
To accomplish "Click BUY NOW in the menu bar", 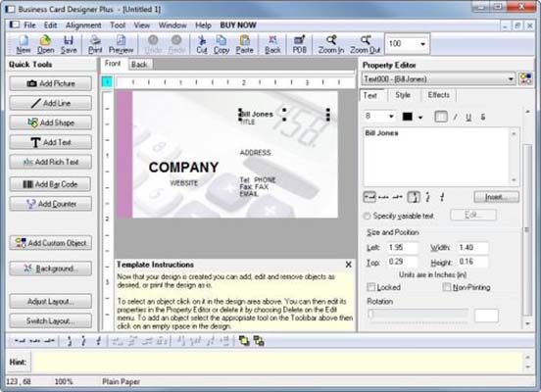I will pyautogui.click(x=238, y=25).
